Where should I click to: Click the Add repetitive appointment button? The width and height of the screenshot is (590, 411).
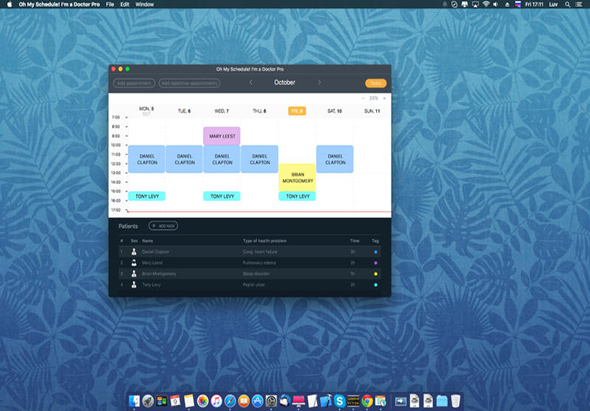tap(190, 83)
